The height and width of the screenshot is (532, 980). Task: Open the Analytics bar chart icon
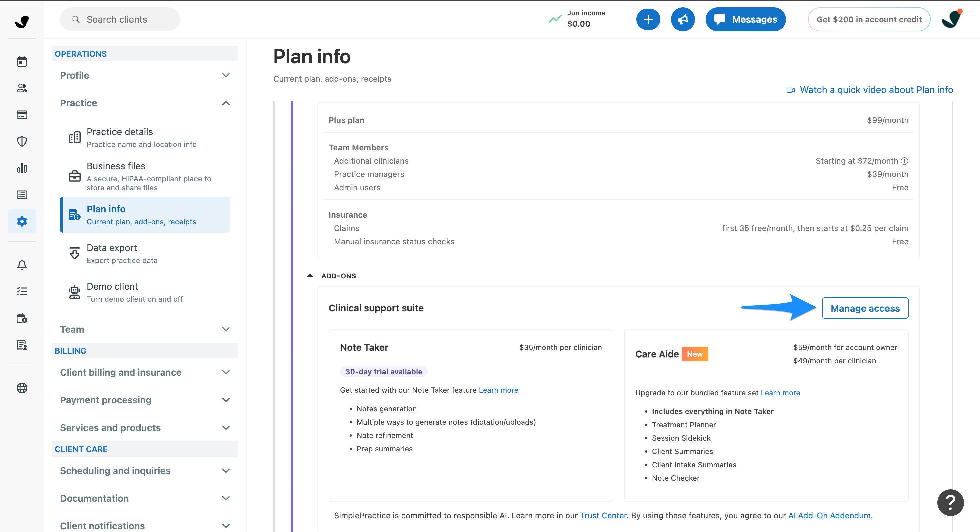(x=22, y=168)
